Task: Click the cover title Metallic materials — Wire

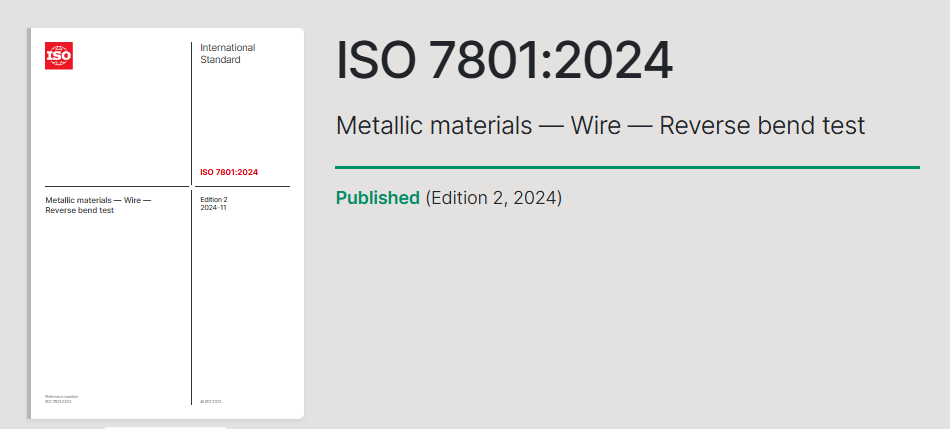Action: pyautogui.click(x=98, y=200)
